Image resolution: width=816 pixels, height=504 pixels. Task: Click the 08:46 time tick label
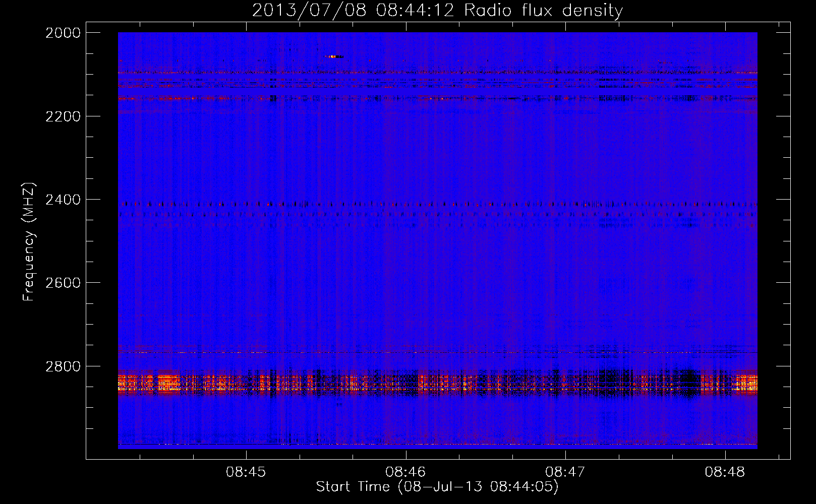405,472
